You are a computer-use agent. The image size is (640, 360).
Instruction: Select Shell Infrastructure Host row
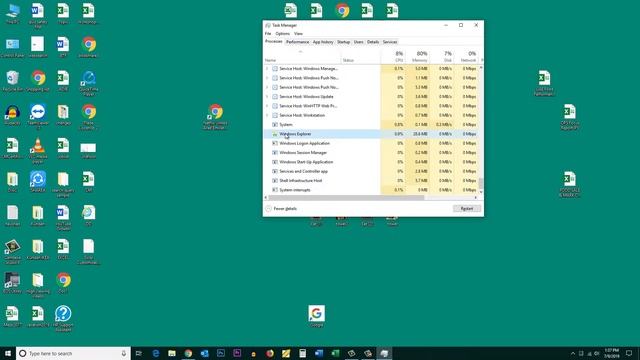(x=371, y=180)
